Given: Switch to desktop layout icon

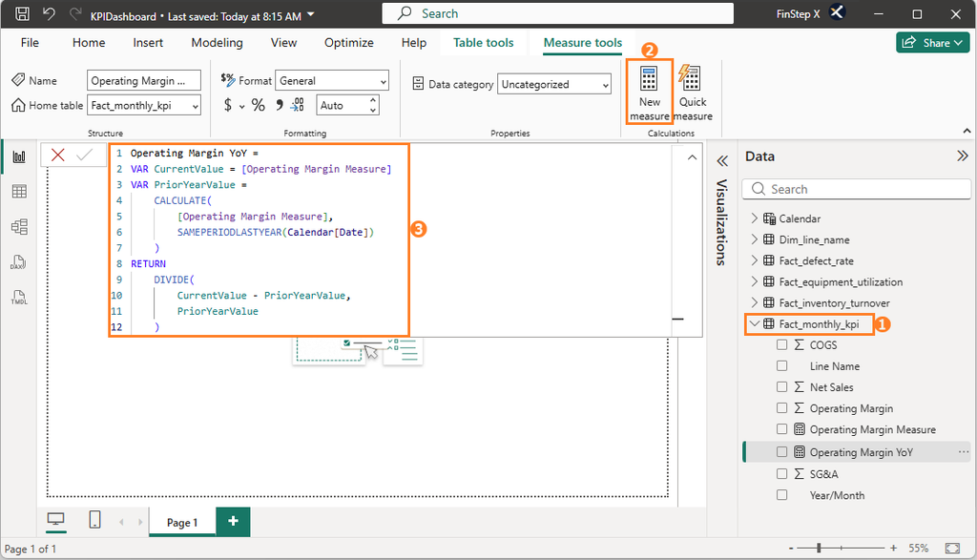Looking at the screenshot, I should coord(56,520).
